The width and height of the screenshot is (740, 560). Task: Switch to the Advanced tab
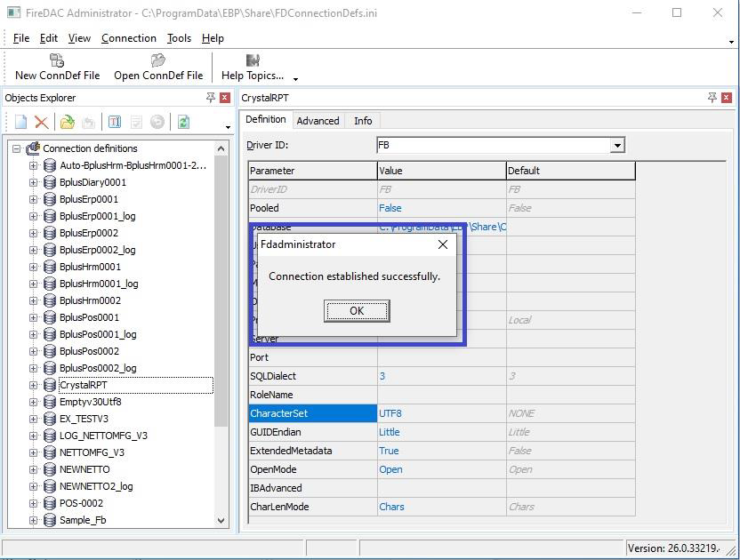(318, 121)
